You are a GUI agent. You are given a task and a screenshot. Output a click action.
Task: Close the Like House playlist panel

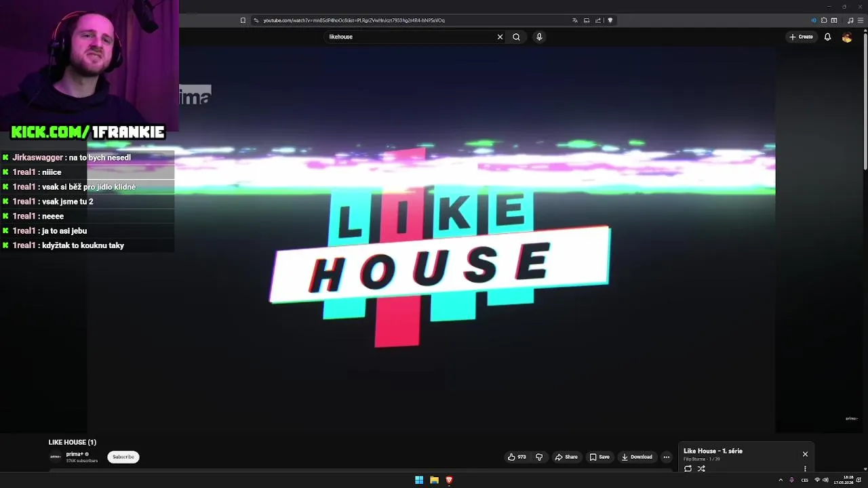pos(805,454)
